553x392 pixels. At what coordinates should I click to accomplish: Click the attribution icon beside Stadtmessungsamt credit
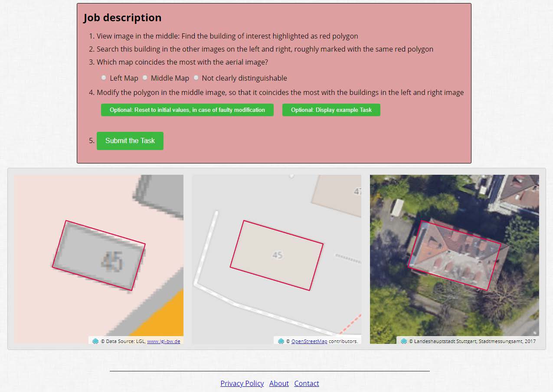click(x=404, y=341)
